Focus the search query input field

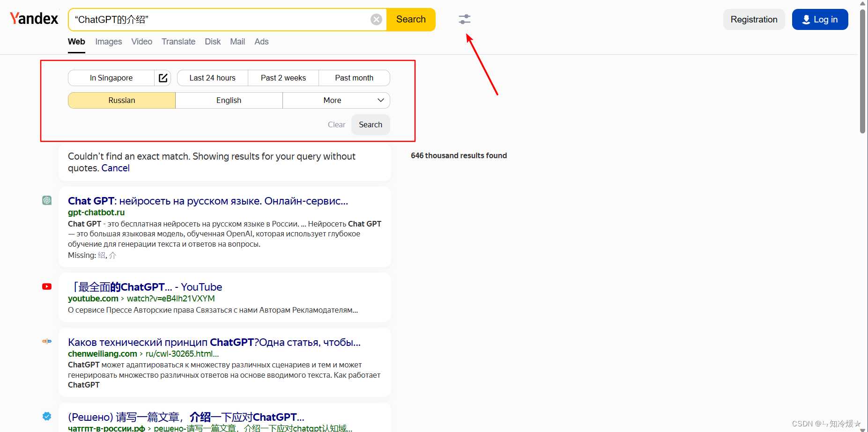click(220, 20)
